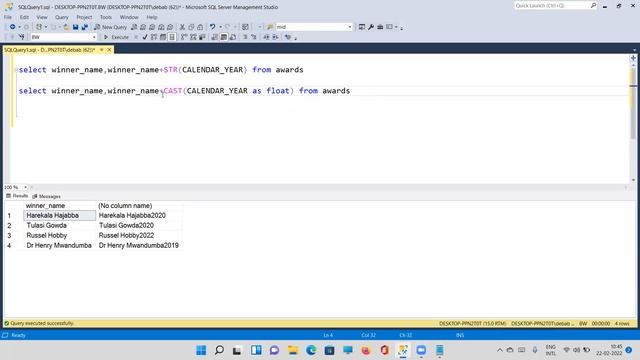Screen dimensions: 640x360
Task: Toggle Include Live Query Statistics icon
Action: point(193,37)
